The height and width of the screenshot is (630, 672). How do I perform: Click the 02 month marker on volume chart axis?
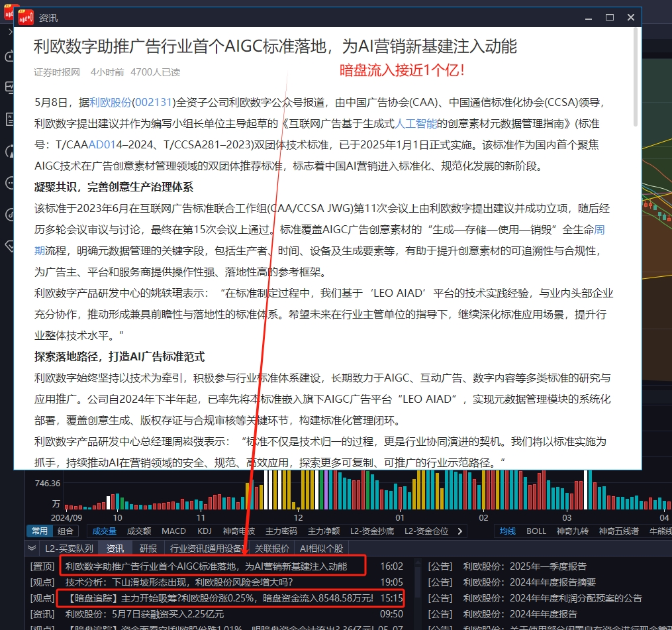(x=483, y=517)
